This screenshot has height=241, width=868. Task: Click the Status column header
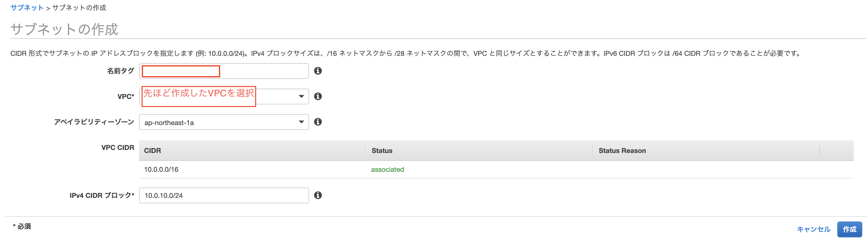[x=381, y=150]
